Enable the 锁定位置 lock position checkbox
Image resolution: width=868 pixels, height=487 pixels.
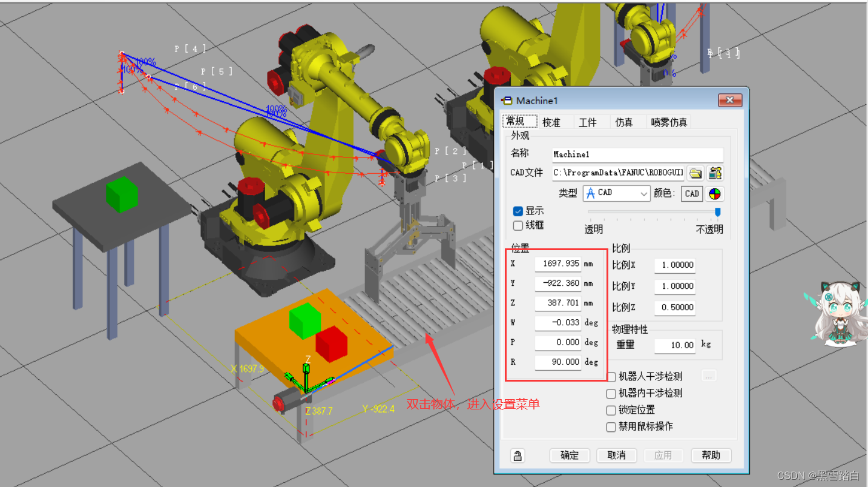tap(611, 410)
